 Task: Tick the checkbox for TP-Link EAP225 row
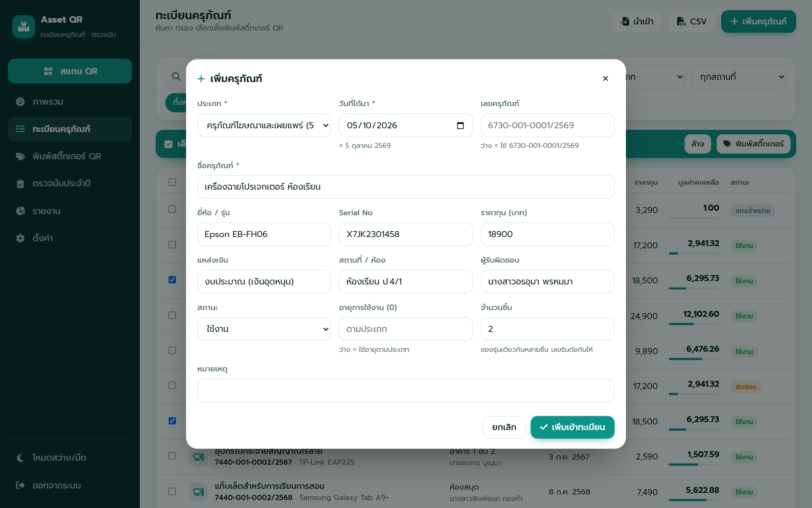172,456
